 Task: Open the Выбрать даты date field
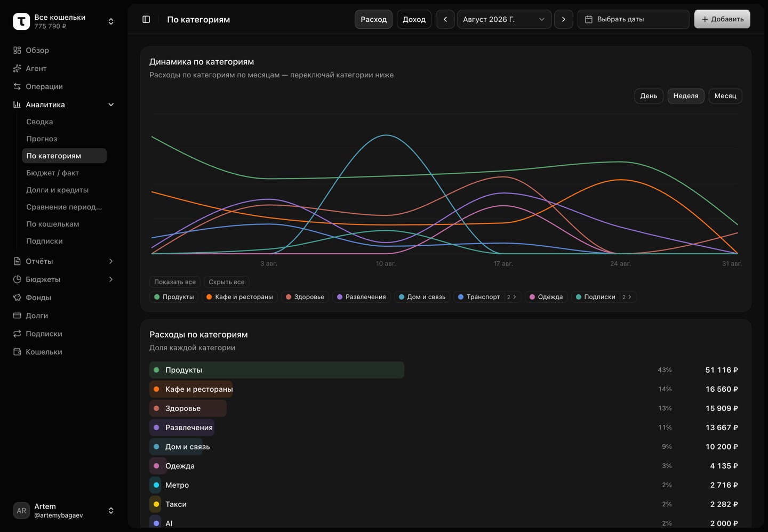click(x=633, y=19)
